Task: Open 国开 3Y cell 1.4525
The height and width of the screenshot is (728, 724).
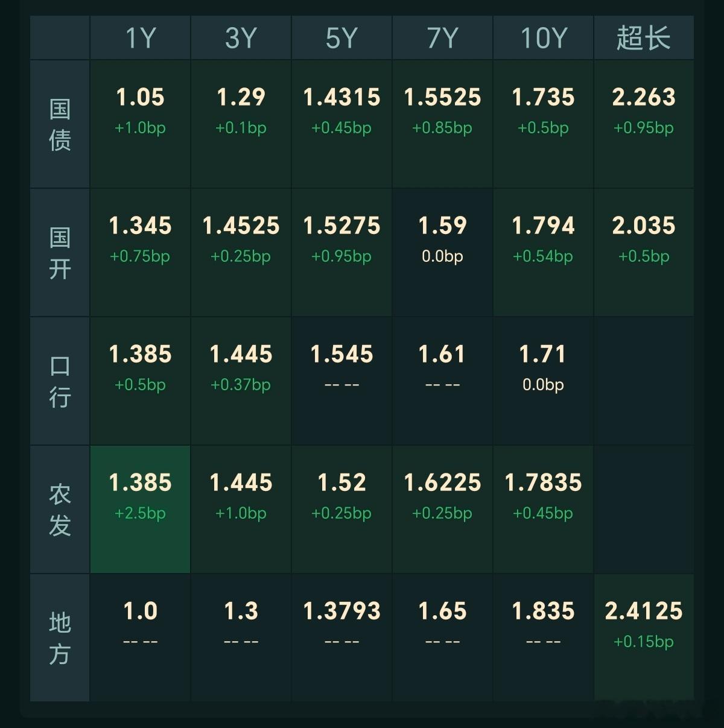Action: click(x=241, y=253)
